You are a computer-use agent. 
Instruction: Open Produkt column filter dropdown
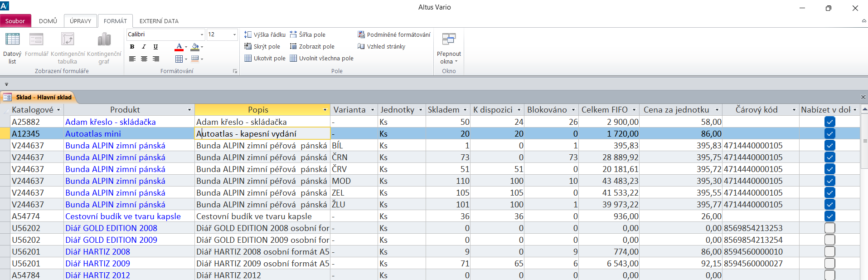coord(189,110)
